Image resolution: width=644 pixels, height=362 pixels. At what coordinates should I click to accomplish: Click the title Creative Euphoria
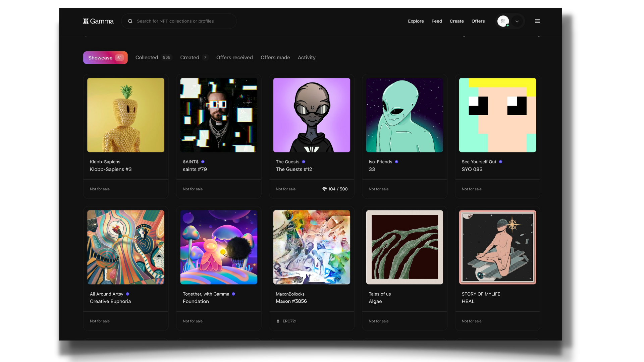point(110,301)
